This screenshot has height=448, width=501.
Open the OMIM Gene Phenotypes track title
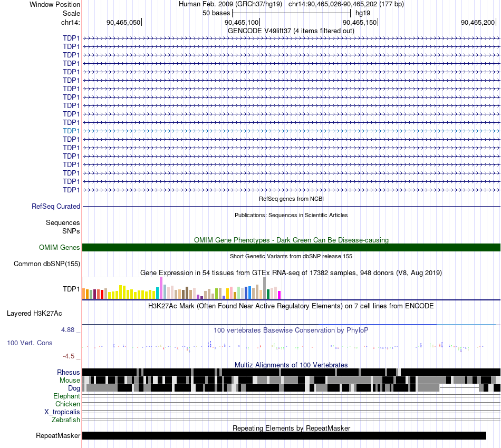[x=291, y=240]
